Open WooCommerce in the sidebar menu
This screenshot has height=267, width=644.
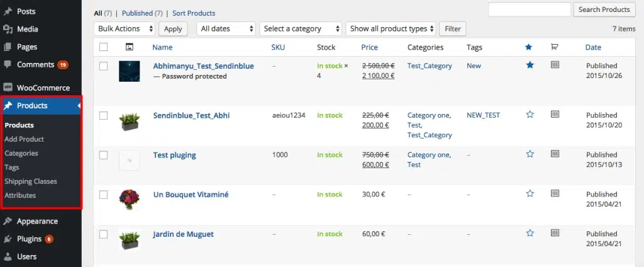(x=43, y=88)
